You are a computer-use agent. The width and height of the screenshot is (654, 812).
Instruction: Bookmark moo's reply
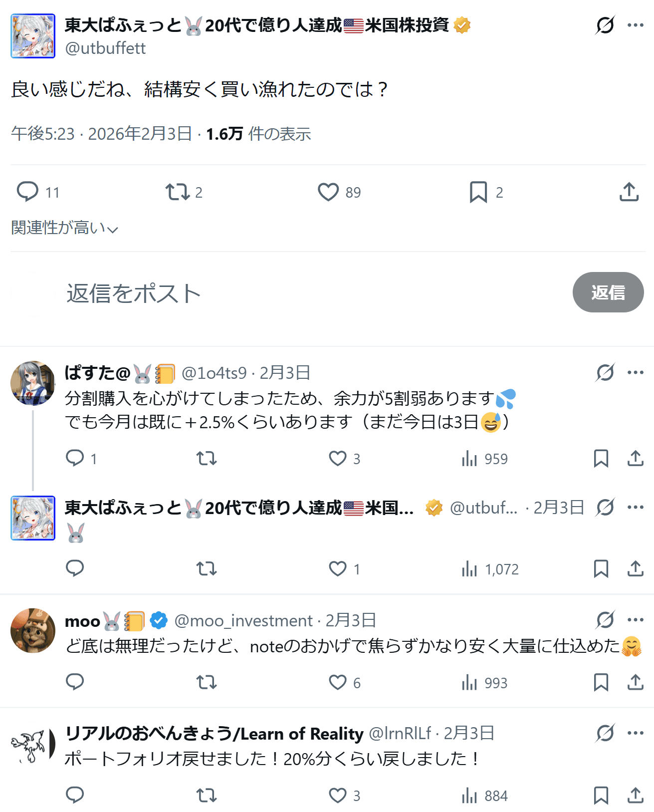pos(601,682)
